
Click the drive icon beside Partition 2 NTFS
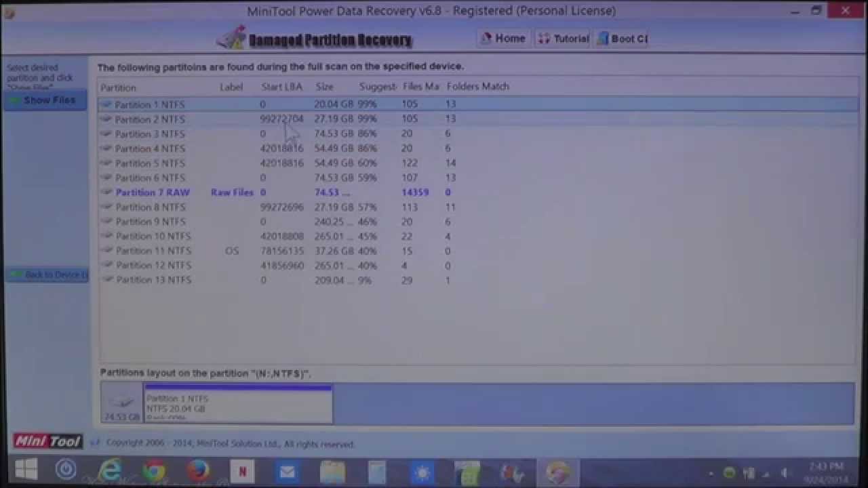(106, 119)
